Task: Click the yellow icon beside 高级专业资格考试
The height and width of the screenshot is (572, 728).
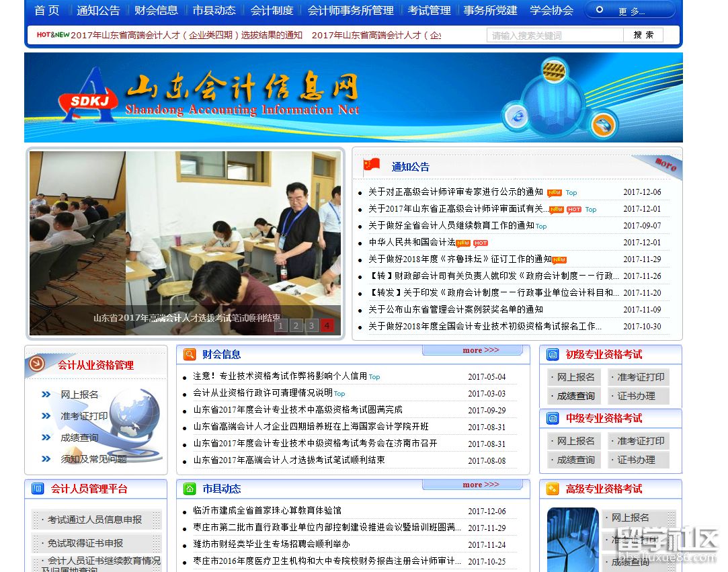Action: coord(552,489)
